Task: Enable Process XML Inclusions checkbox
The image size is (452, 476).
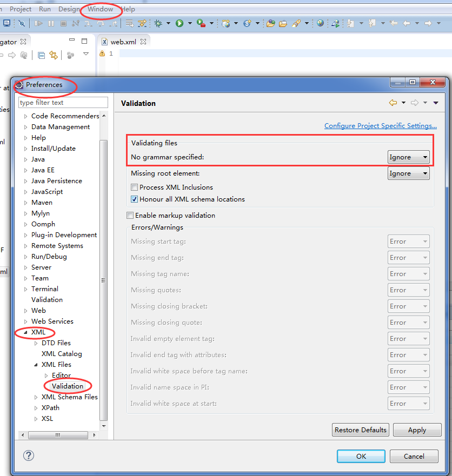Action: [x=134, y=187]
